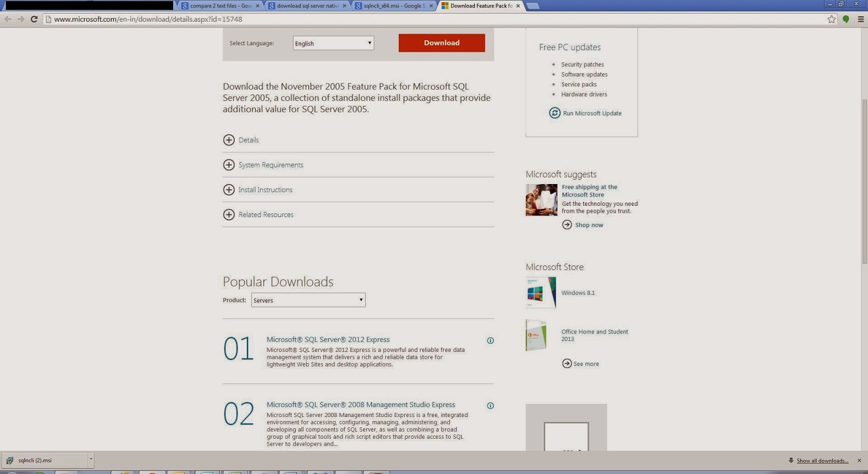Open the Select Language dropdown
The width and height of the screenshot is (868, 474).
(x=333, y=43)
